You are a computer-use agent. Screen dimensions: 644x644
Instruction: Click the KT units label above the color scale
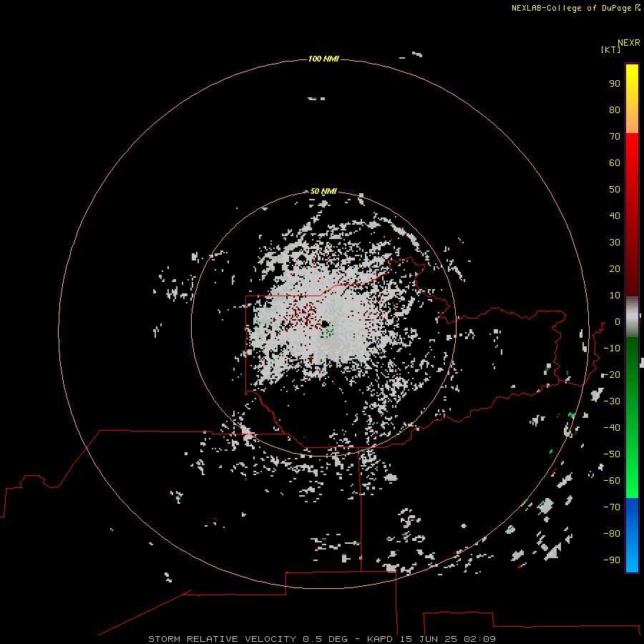pos(611,49)
